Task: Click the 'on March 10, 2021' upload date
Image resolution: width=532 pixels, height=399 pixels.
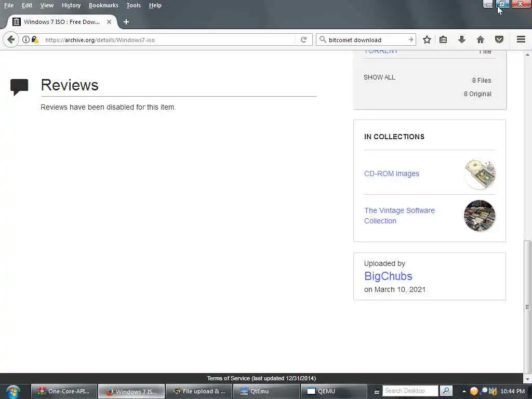Action: [x=395, y=289]
